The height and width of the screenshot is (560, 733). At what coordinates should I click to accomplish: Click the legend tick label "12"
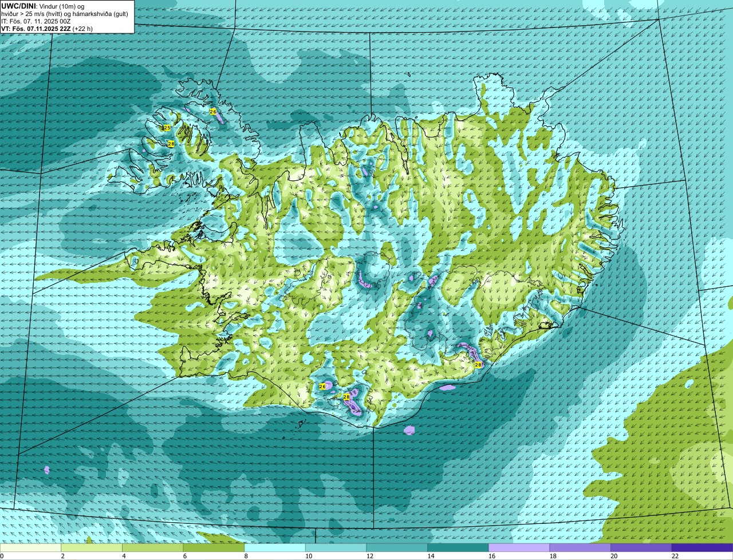click(369, 556)
